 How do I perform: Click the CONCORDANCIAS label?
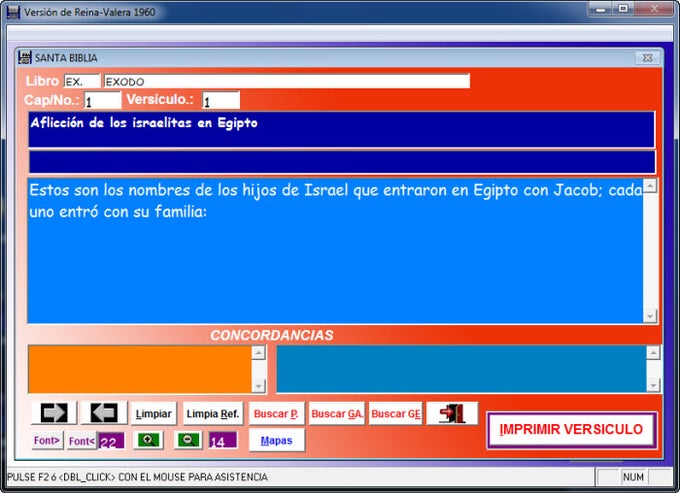point(272,335)
